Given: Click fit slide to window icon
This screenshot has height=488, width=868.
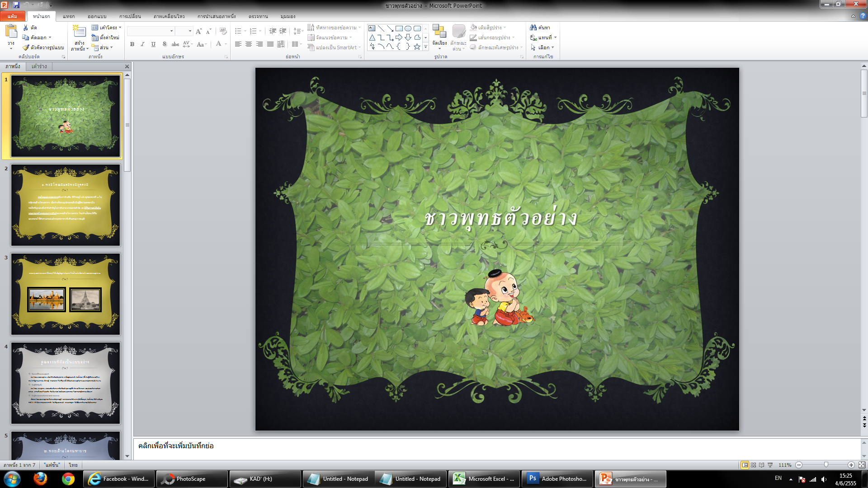Looking at the screenshot, I should [862, 465].
